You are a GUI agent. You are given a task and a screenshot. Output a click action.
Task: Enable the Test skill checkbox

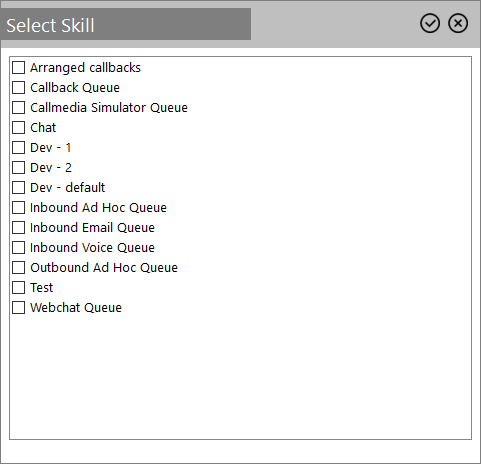tap(18, 287)
